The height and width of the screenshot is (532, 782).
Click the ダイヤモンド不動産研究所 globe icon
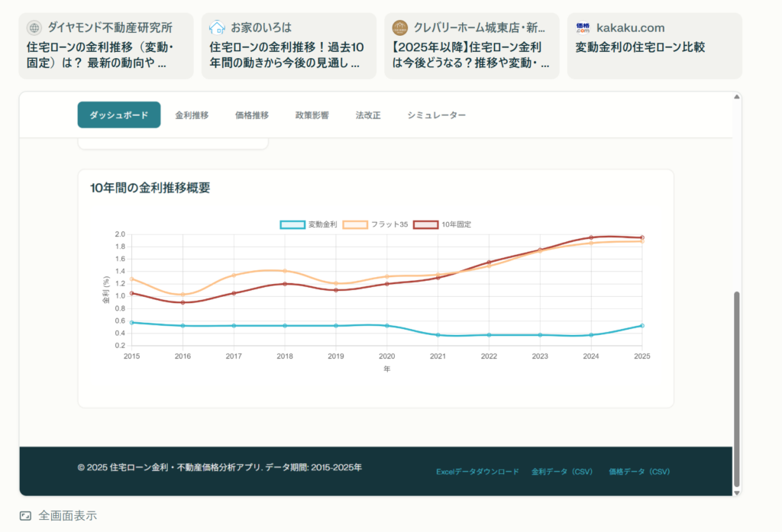(x=34, y=28)
